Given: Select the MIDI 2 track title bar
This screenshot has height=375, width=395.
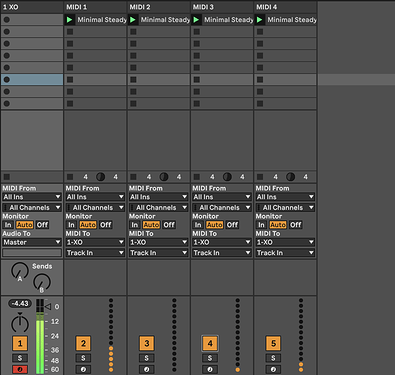Looking at the screenshot, I should pyautogui.click(x=159, y=7).
